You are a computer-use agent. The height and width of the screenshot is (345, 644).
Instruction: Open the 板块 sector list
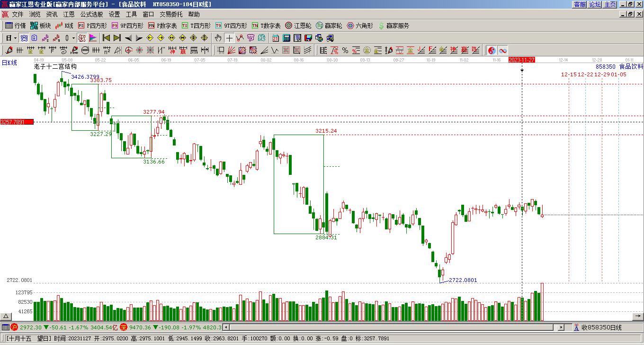click(40, 26)
